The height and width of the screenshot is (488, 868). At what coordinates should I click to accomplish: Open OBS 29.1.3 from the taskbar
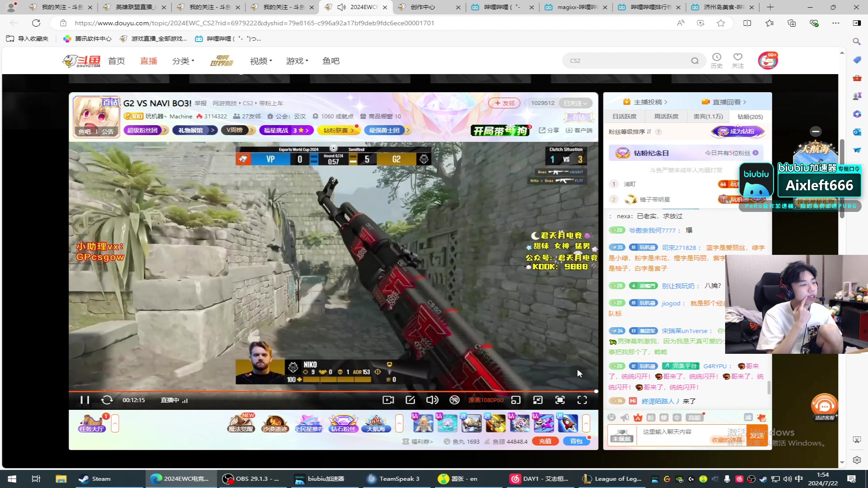(x=251, y=479)
